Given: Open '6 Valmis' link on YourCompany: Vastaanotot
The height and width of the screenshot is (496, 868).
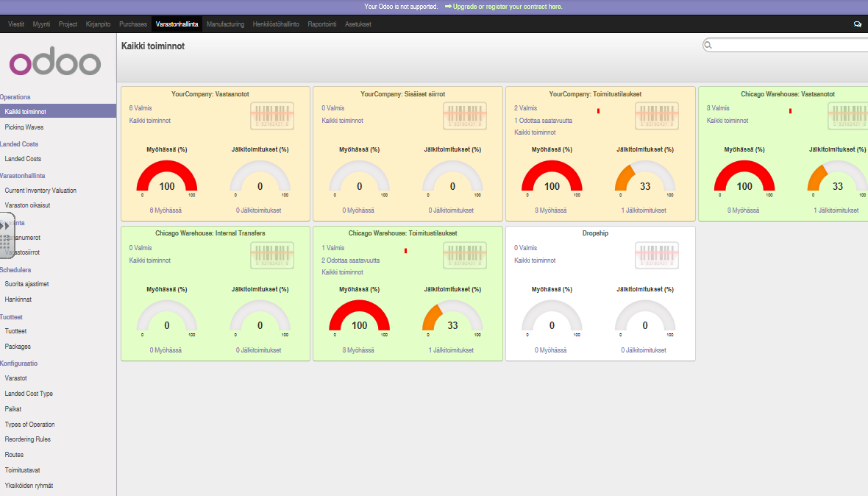Looking at the screenshot, I should 140,108.
